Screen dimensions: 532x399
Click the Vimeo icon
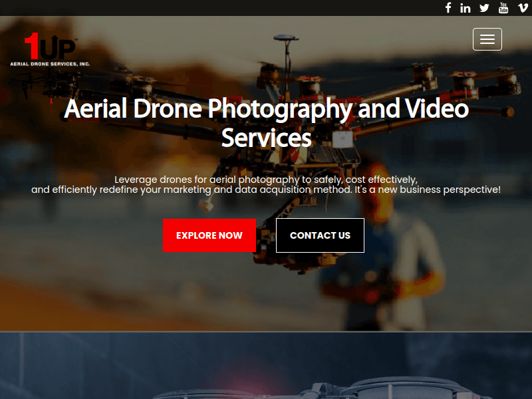(x=522, y=8)
